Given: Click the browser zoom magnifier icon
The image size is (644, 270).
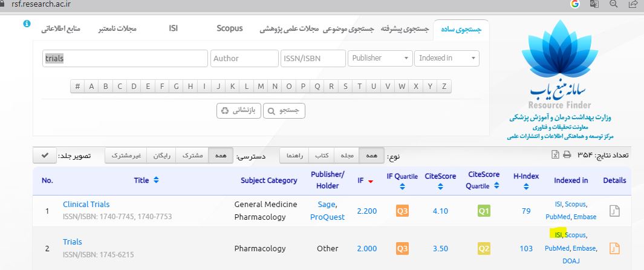Looking at the screenshot, I should coord(613,4).
